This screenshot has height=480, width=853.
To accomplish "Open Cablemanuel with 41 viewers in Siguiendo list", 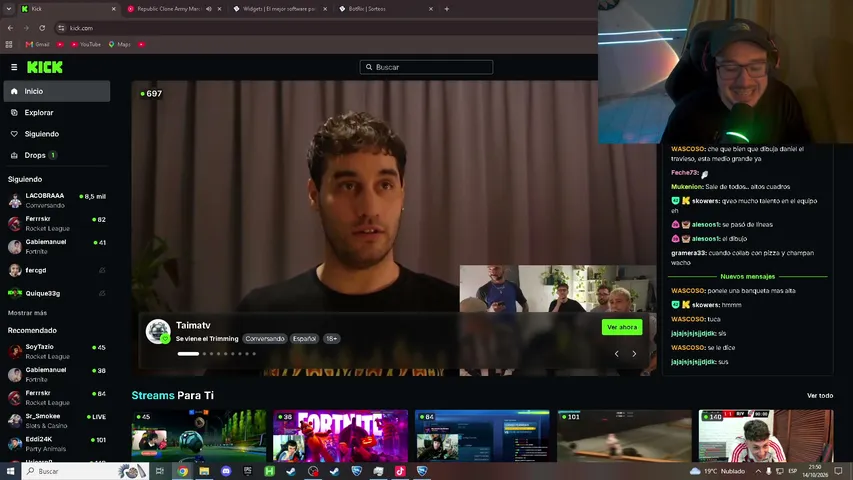I will click(x=57, y=247).
